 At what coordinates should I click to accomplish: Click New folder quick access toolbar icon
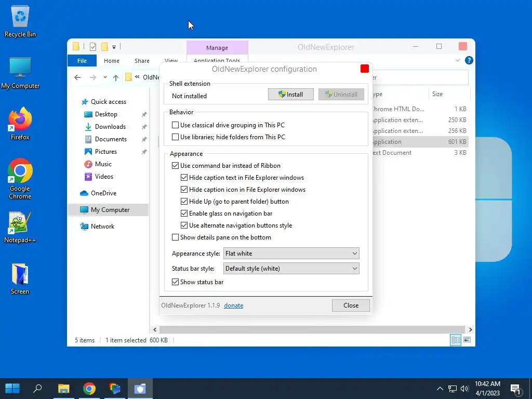[104, 47]
